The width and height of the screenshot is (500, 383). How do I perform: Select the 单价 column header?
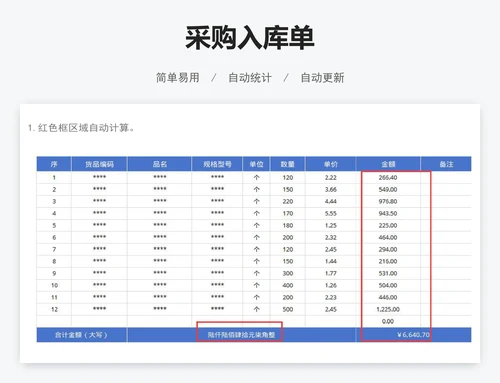[331, 164]
